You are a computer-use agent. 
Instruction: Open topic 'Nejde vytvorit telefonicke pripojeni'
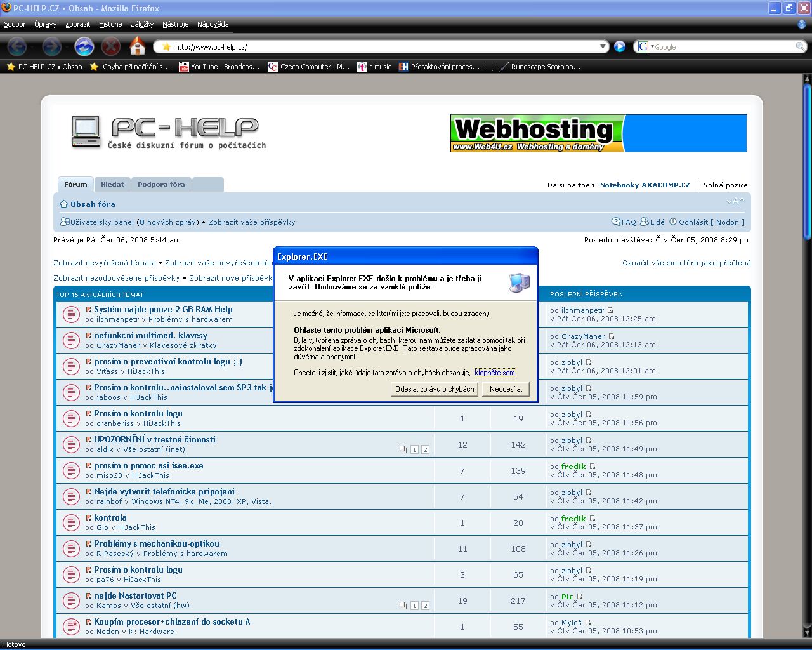pyautogui.click(x=164, y=491)
